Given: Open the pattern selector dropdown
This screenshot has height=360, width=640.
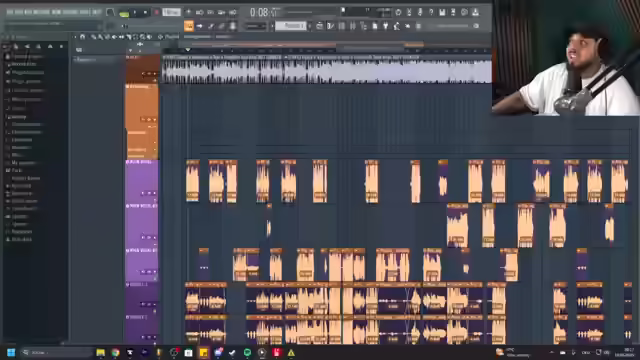Looking at the screenshot, I should pyautogui.click(x=291, y=26).
